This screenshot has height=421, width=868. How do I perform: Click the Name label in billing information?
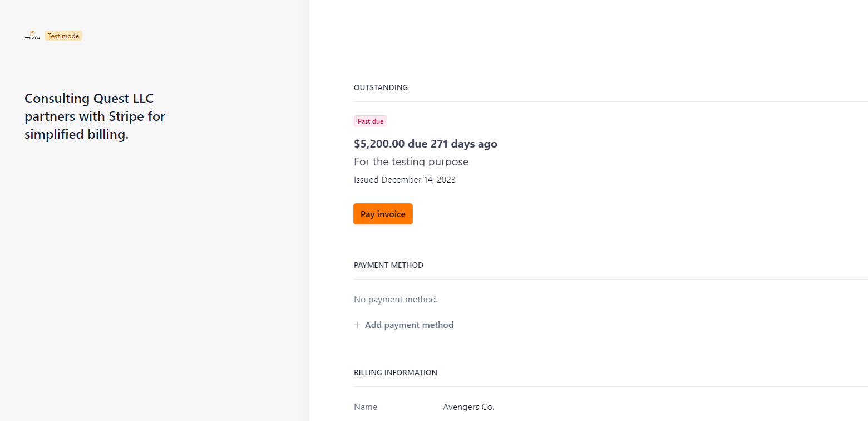click(x=366, y=407)
